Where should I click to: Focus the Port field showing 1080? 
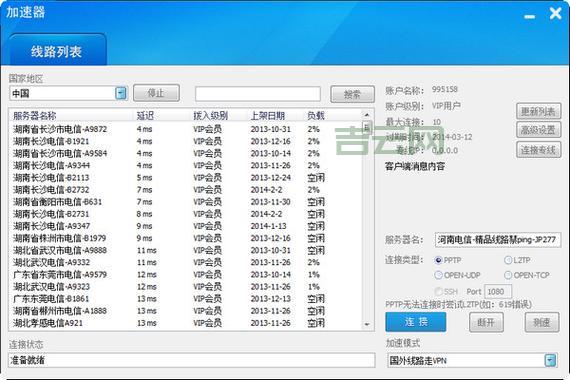pyautogui.click(x=498, y=292)
